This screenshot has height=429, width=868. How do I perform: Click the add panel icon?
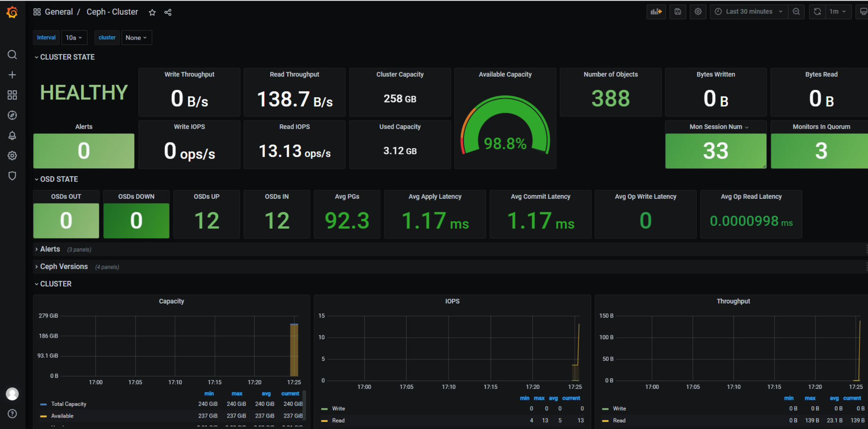tap(656, 12)
